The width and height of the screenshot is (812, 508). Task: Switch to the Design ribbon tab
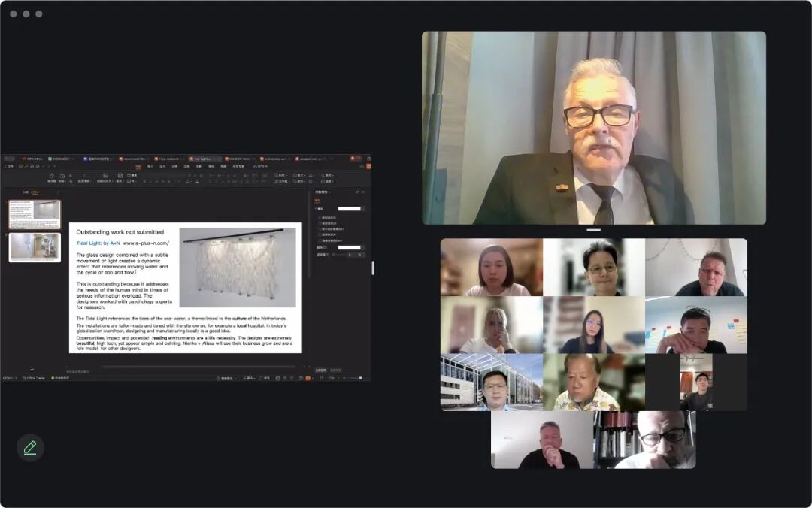[162, 166]
